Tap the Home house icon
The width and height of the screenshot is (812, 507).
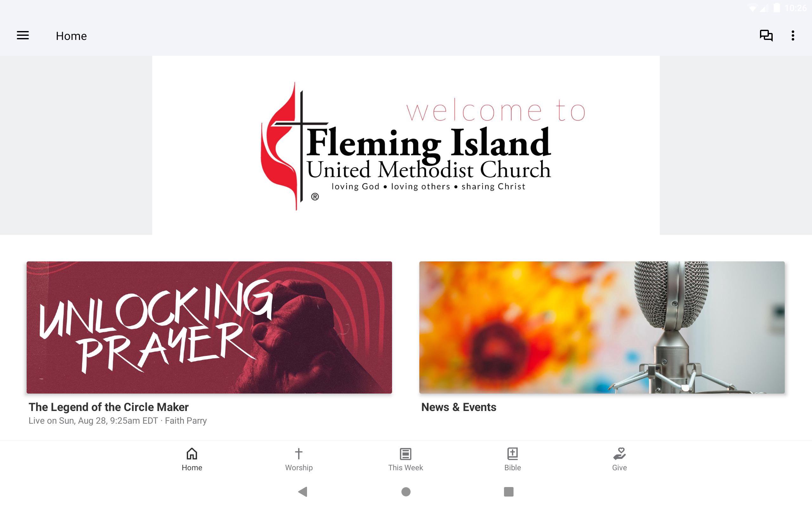(192, 454)
